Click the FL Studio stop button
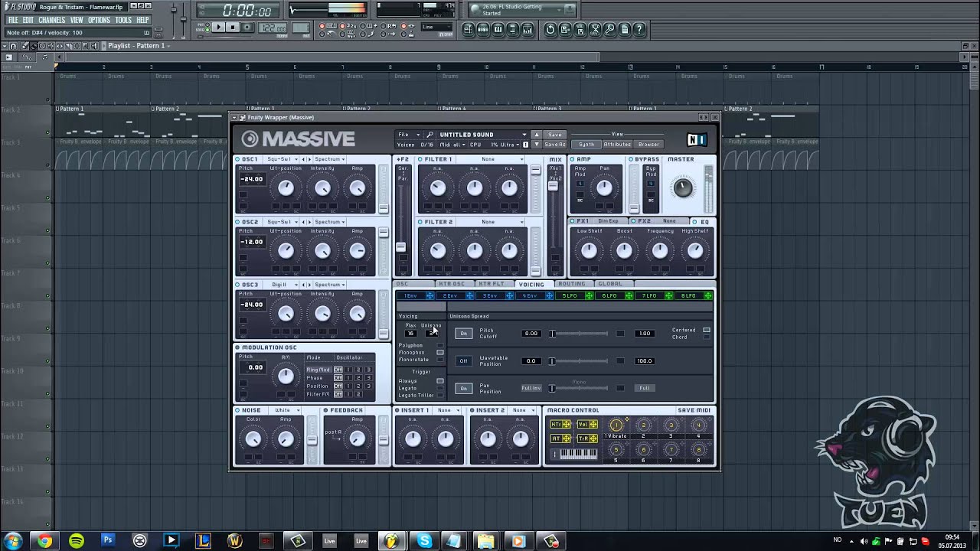980x551 pixels. click(x=234, y=28)
